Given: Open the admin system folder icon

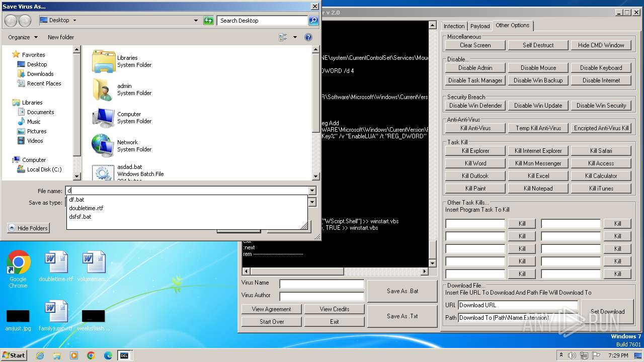Looking at the screenshot, I should click(104, 89).
